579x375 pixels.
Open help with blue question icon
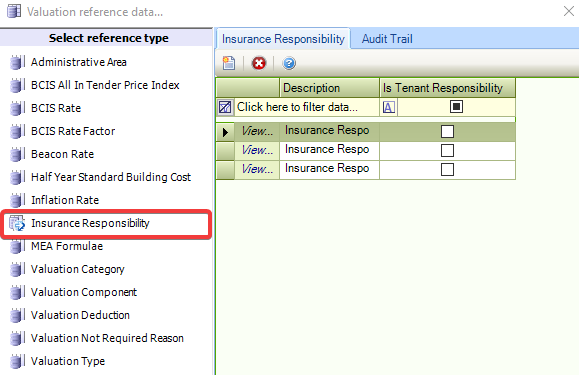pos(289,63)
